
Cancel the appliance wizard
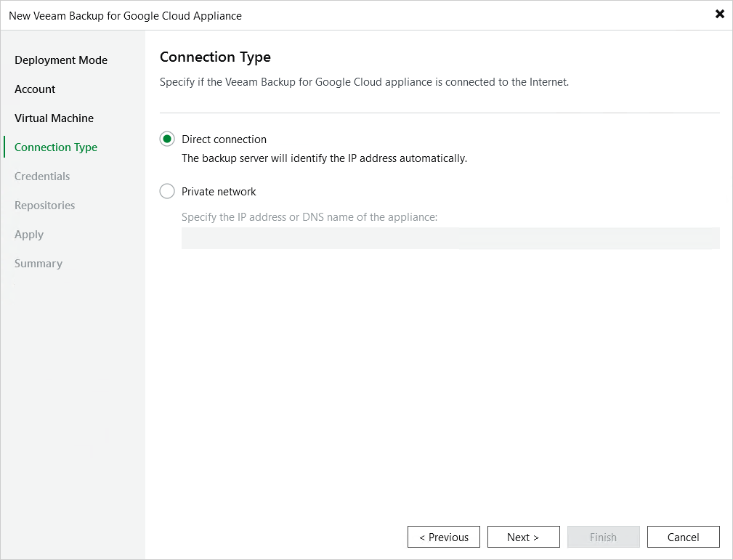pyautogui.click(x=684, y=537)
